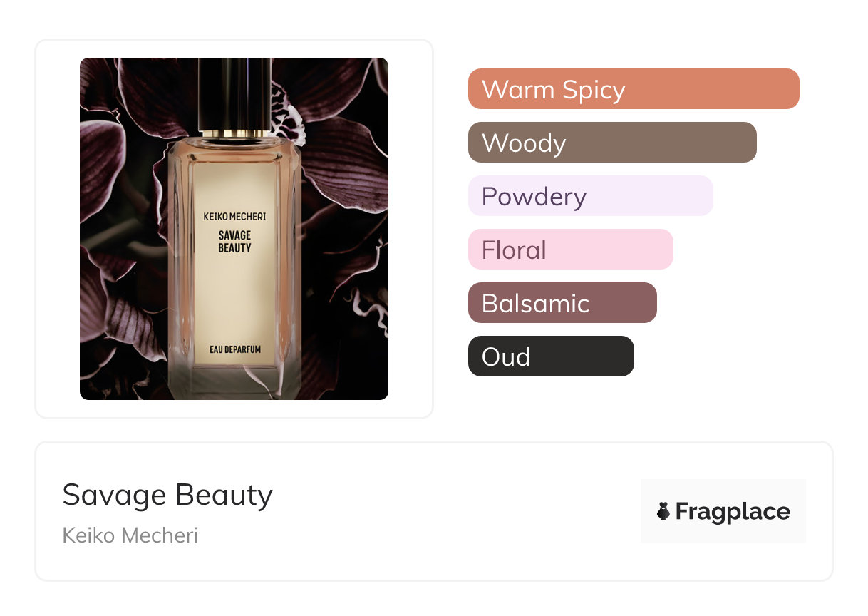Select the black Oud accord bar
The width and height of the screenshot is (868, 616).
pos(550,356)
